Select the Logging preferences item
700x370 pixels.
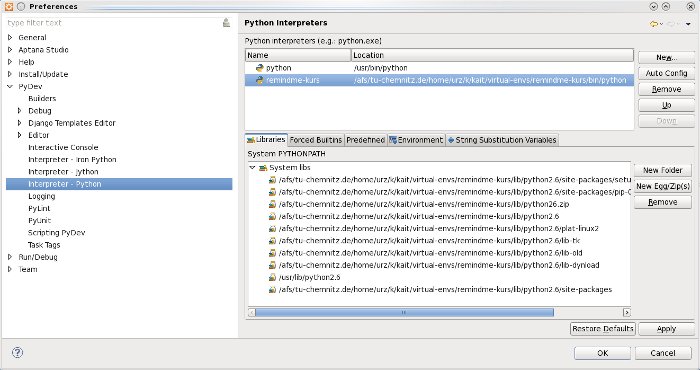(x=42, y=196)
